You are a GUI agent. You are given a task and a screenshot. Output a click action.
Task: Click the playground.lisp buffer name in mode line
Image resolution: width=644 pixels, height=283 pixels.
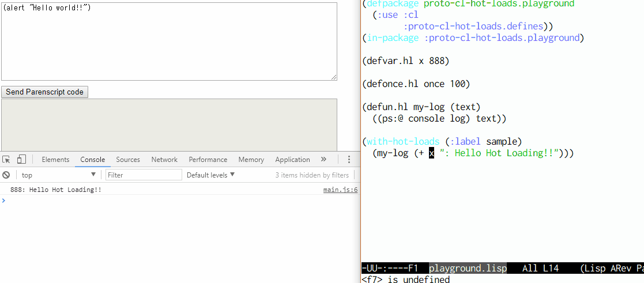(468, 269)
